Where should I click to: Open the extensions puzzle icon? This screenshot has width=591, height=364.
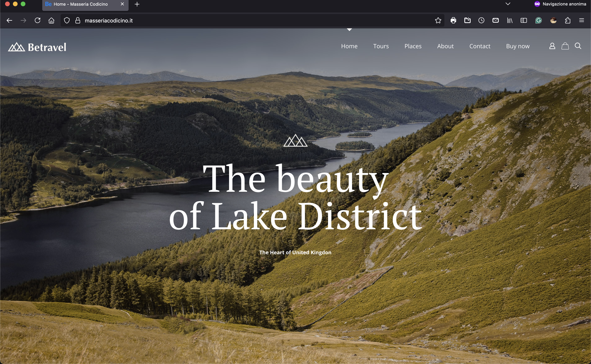tap(567, 21)
